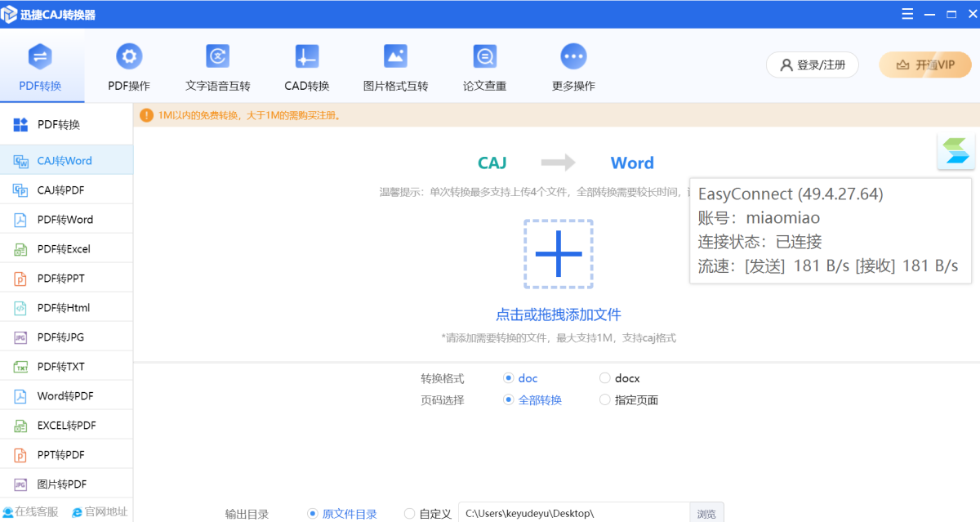
Task: Click the plus icon to add file
Action: [x=559, y=253]
